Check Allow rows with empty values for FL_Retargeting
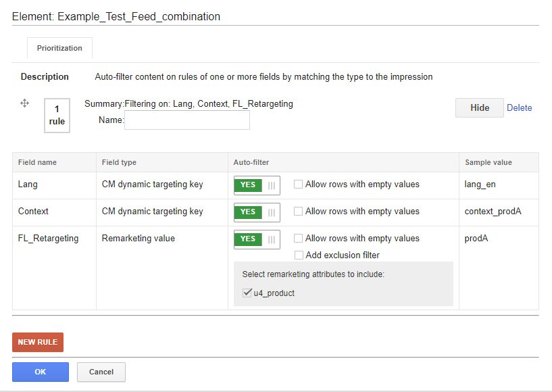This screenshot has width=552, height=392. tap(298, 239)
